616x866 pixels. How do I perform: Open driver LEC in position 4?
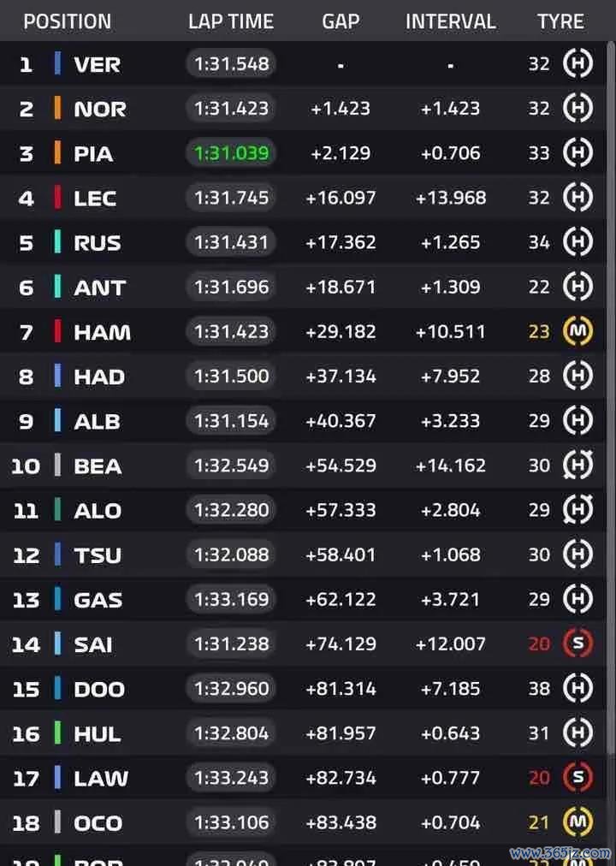[95, 199]
